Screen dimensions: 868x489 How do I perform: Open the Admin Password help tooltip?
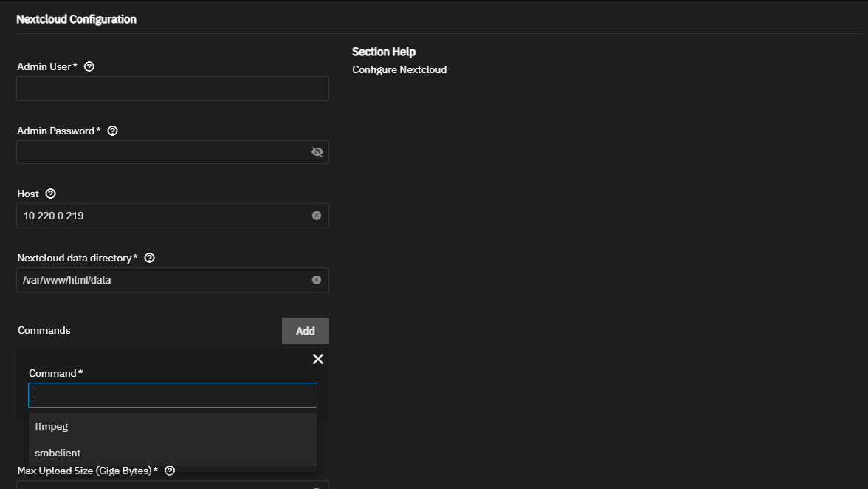[113, 131]
